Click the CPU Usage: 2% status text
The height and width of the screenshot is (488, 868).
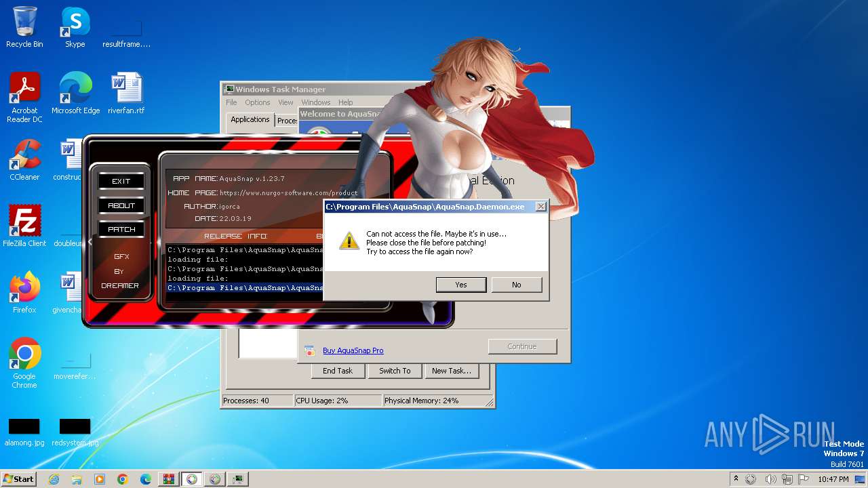click(322, 401)
